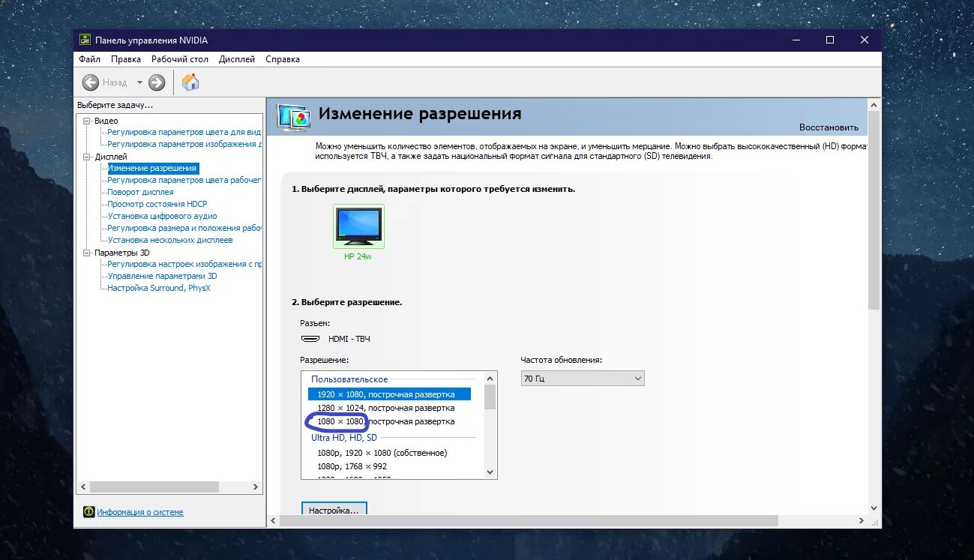Click the Пользовательское group header
This screenshot has height=560, width=974.
(349, 379)
